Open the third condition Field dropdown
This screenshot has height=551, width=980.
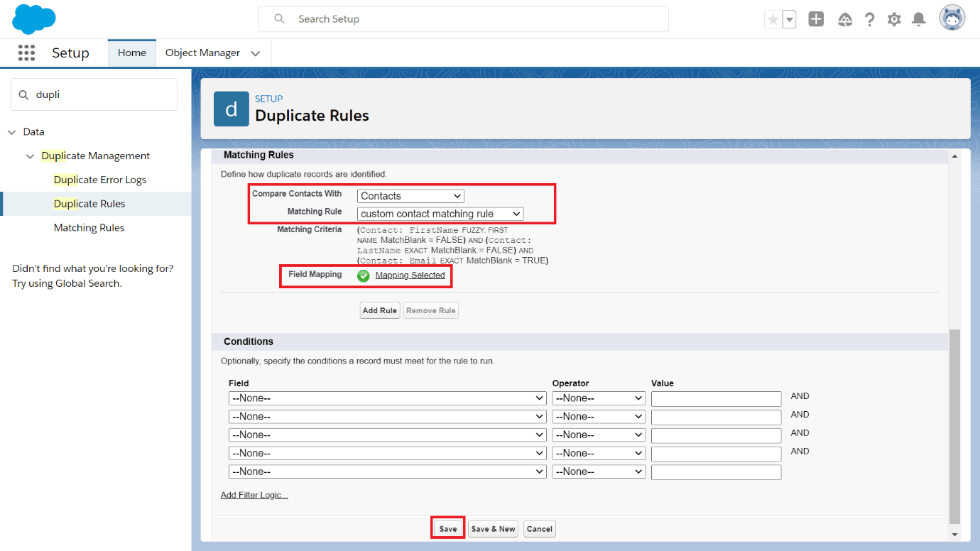click(388, 435)
